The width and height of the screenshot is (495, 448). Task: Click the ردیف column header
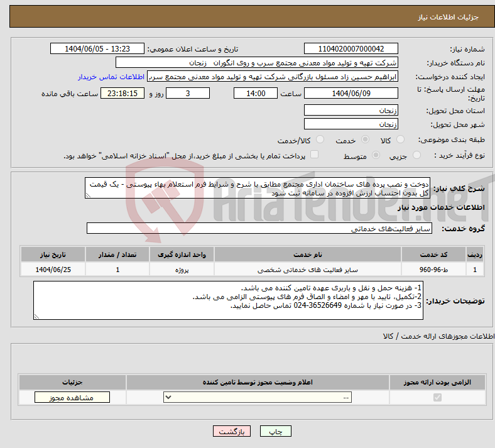coord(475,254)
